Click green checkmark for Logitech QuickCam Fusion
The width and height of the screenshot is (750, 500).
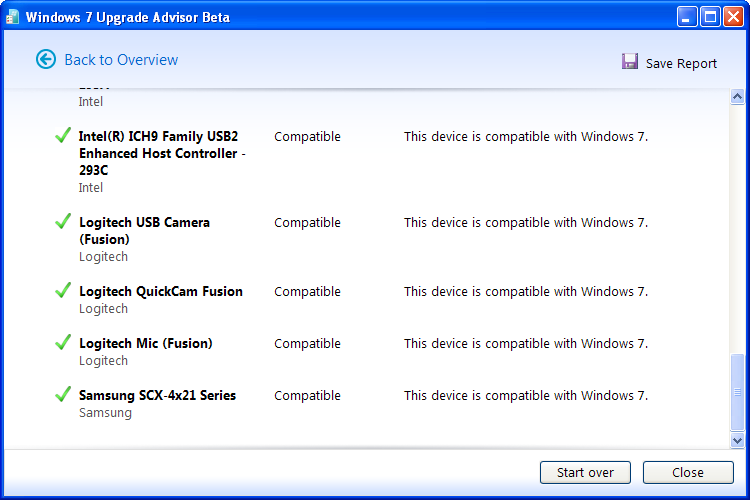point(63,290)
